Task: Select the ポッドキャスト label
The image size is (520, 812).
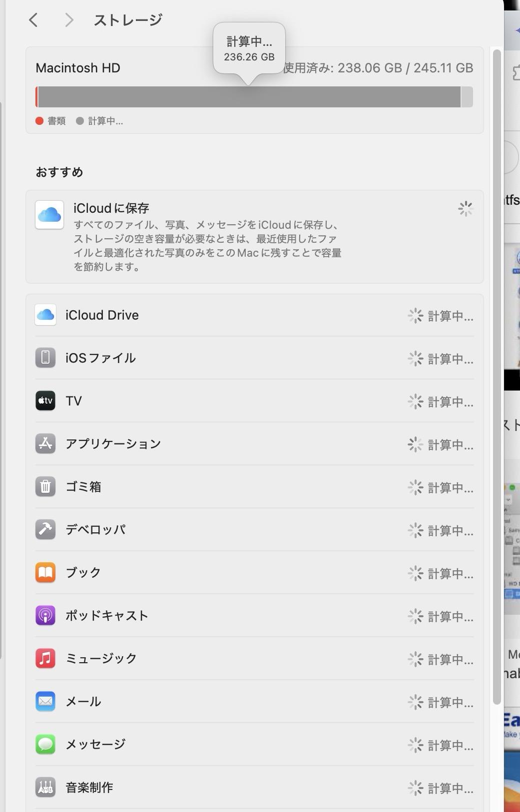Action: point(107,616)
